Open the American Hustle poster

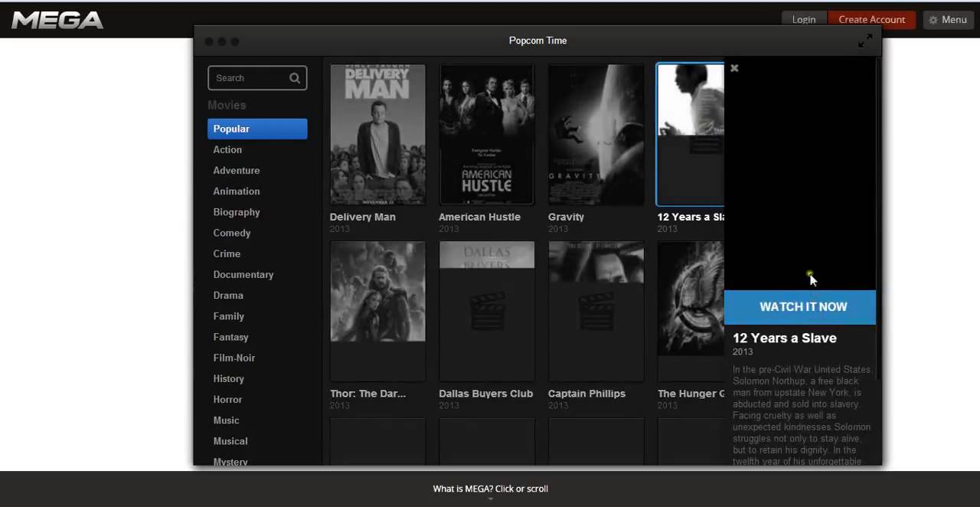point(487,134)
